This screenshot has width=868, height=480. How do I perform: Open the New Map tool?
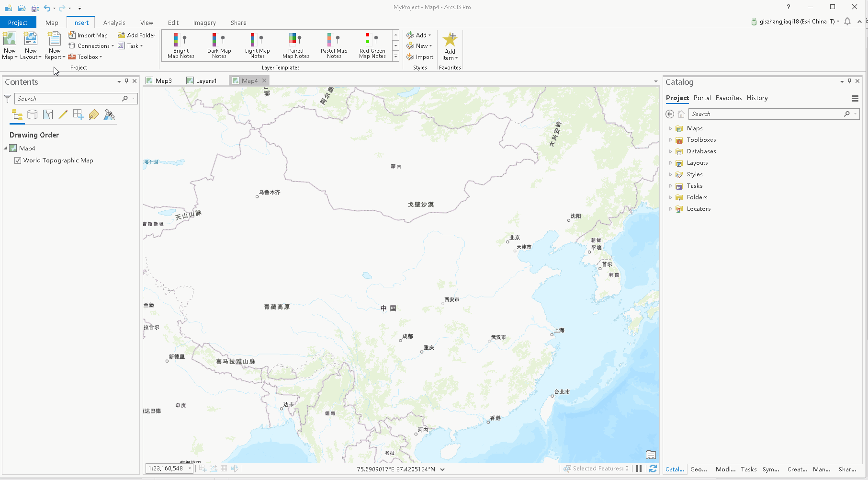coord(10,45)
